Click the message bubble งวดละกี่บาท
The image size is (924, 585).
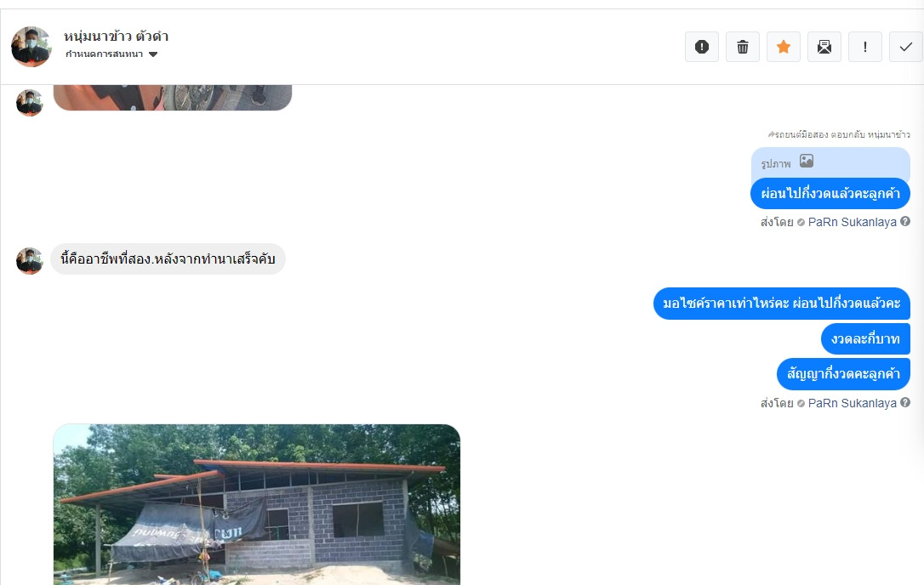point(865,338)
